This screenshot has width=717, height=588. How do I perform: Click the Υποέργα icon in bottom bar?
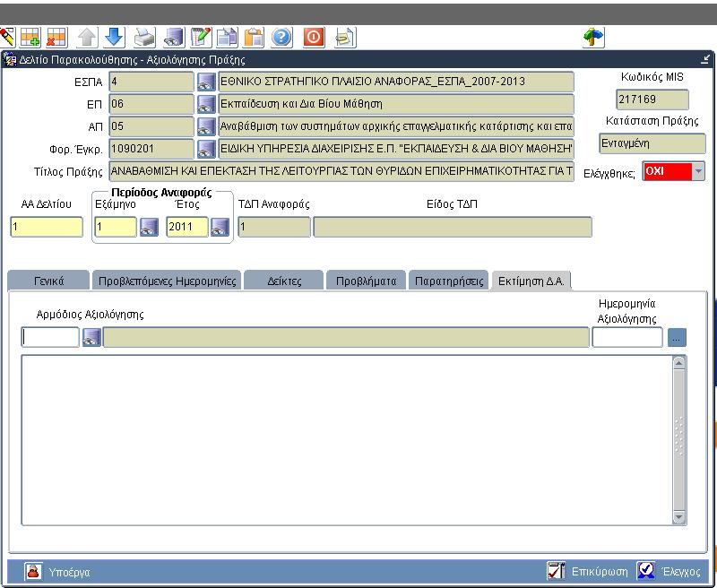33,572
